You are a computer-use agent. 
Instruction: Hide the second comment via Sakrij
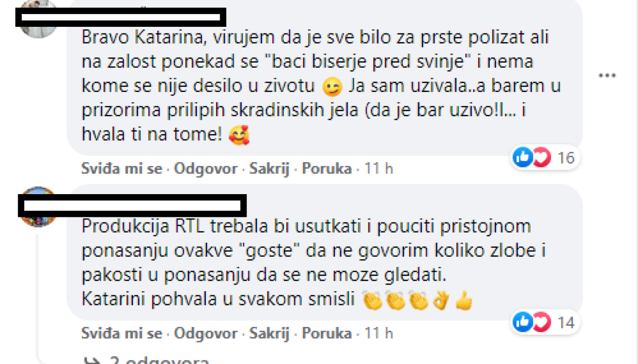coord(269,333)
